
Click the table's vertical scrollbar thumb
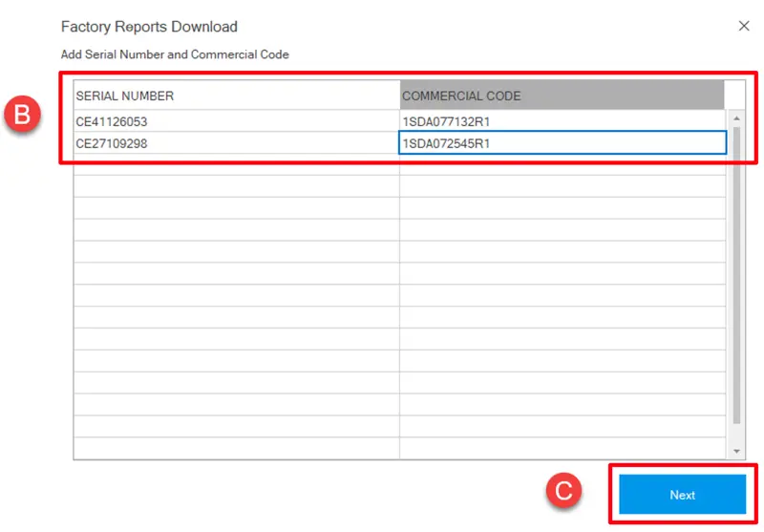[x=736, y=275]
